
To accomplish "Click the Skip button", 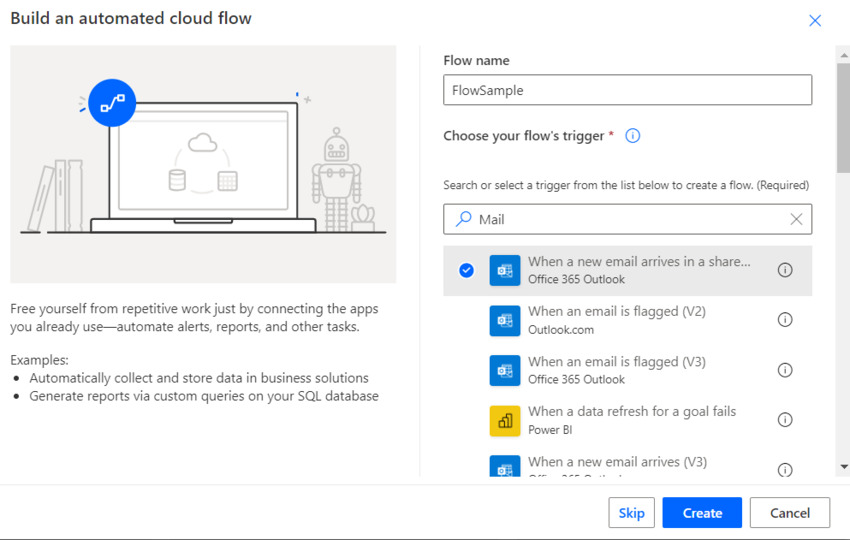I will (631, 513).
